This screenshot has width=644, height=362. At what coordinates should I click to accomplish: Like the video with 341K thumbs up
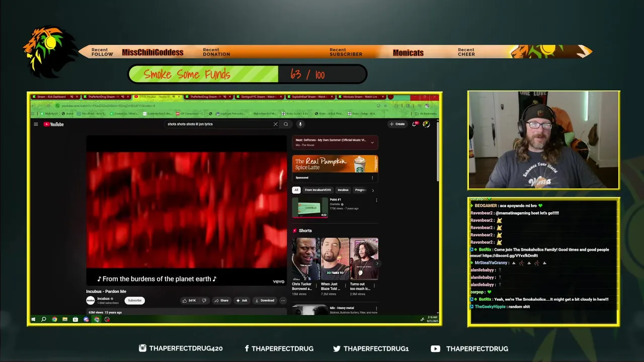click(189, 301)
